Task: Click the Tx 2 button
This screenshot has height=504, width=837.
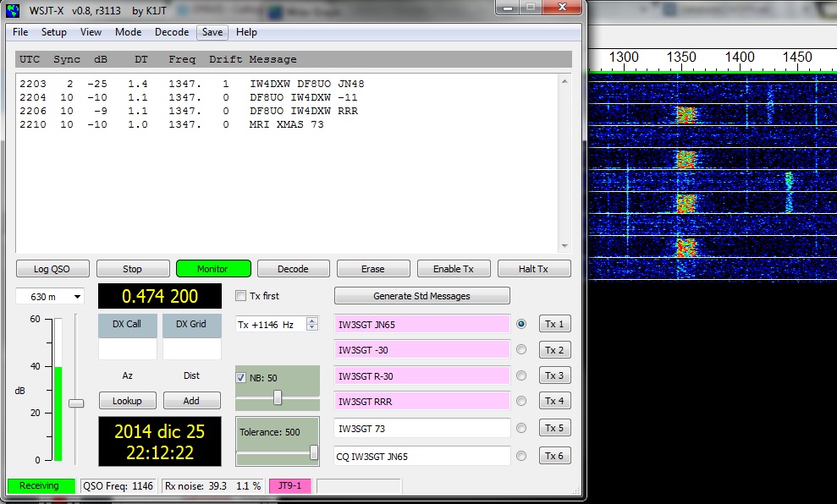Action: click(554, 350)
